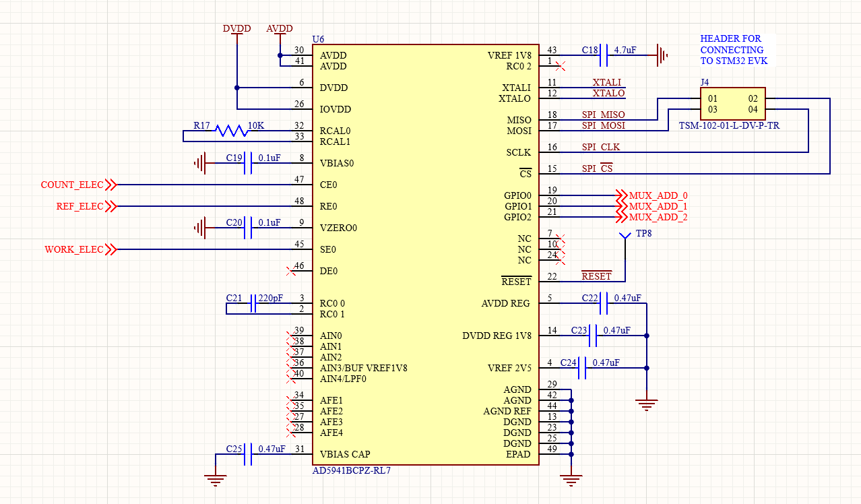Image resolution: width=861 pixels, height=504 pixels.
Task: Click the RESET net label near pin 22
Action: tap(596, 276)
